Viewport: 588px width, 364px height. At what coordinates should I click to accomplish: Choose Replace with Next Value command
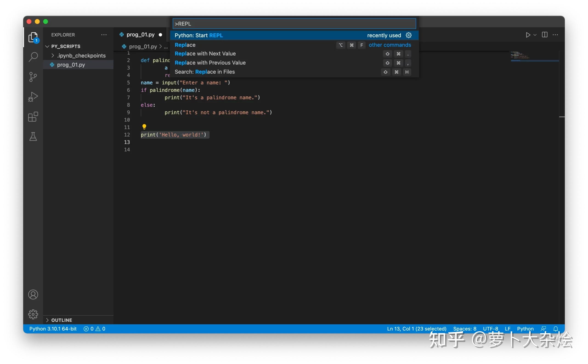tap(205, 54)
